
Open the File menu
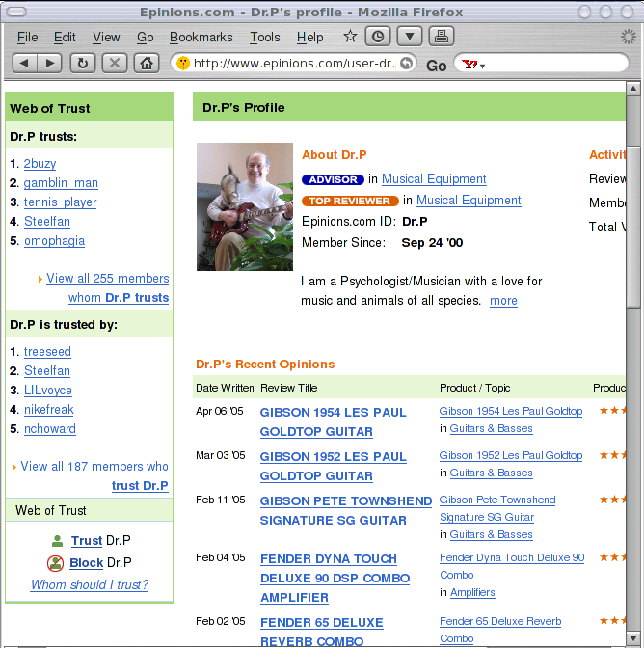tap(27, 38)
